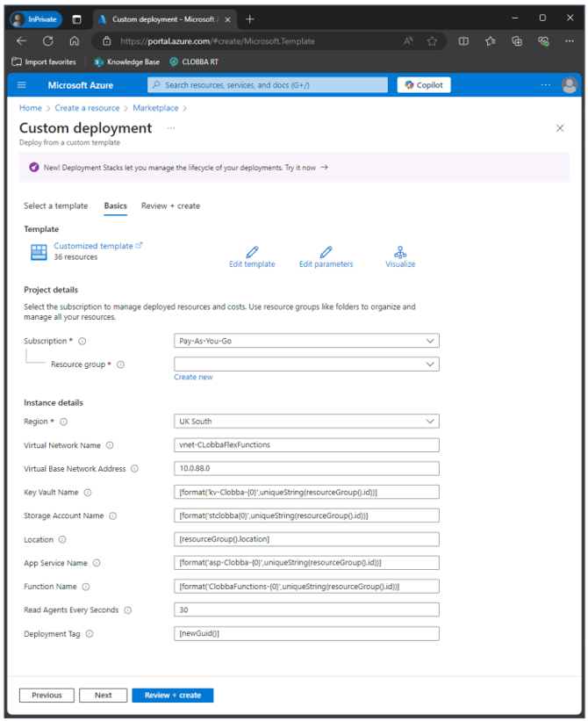Click the Virtual Network Name input field
Viewport: 588px width, 721px height.
point(306,445)
